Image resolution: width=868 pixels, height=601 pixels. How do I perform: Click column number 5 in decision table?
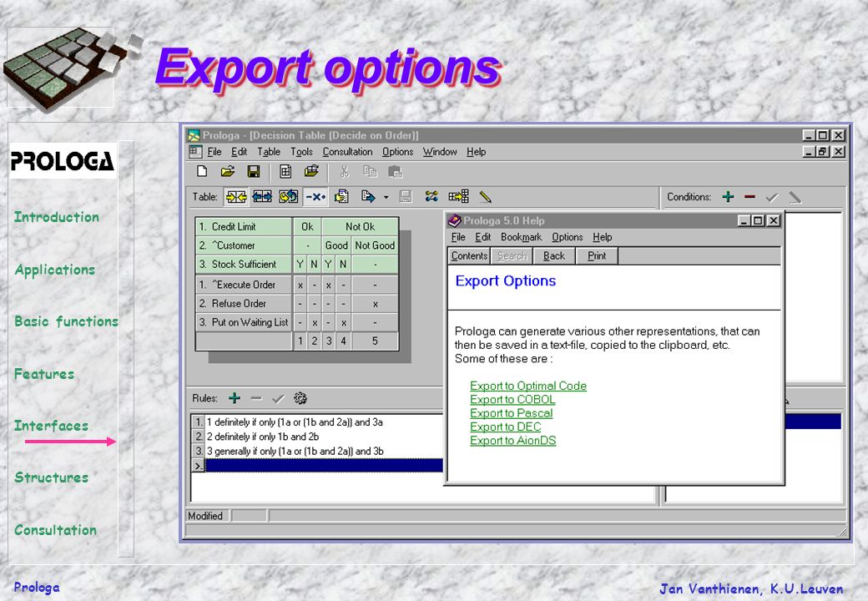coord(375,341)
